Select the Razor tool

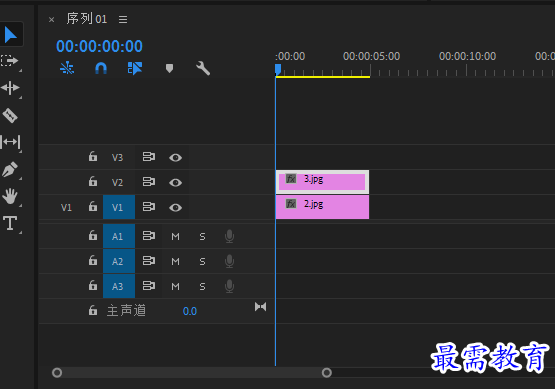click(10, 115)
